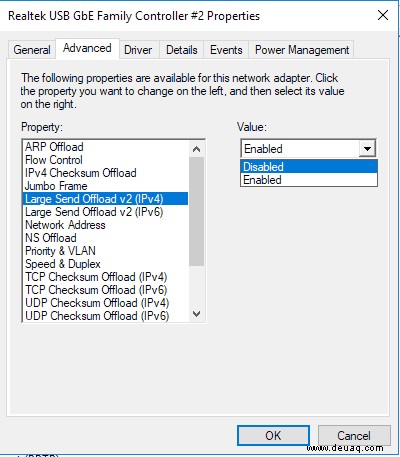Switch to the General tab
Screen dimensions: 400x457
32,50
